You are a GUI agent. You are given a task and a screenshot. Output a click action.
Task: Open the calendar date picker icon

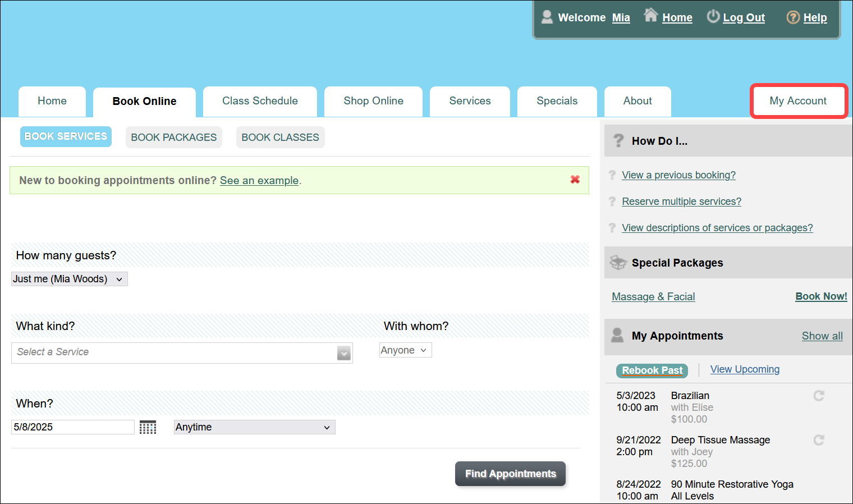coord(148,428)
